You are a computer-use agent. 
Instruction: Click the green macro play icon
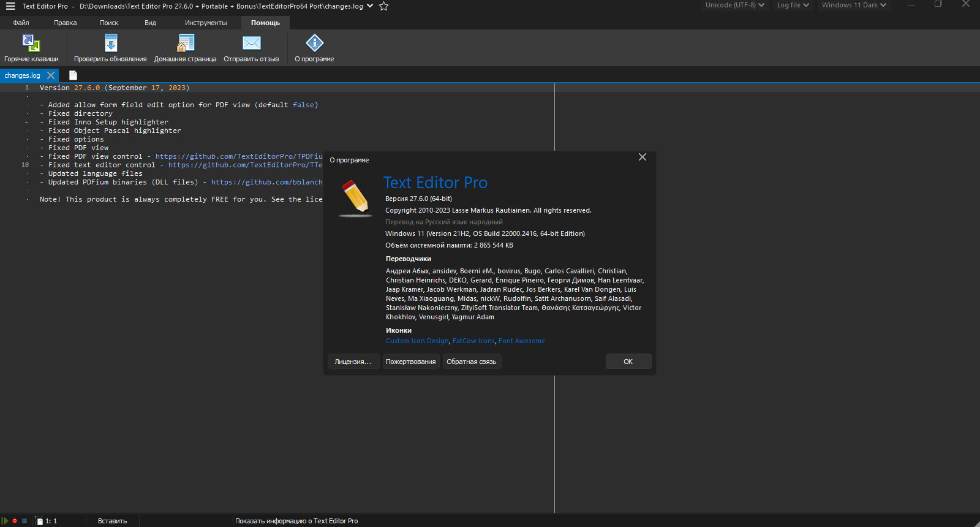pyautogui.click(x=5, y=521)
